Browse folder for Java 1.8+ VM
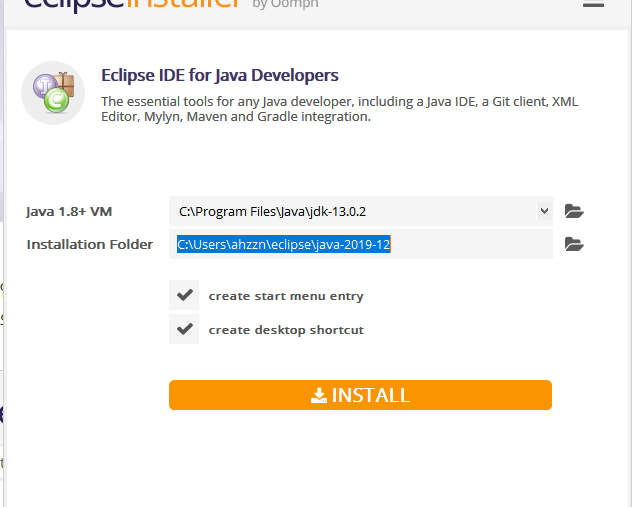This screenshot has height=507, width=641. pos(574,211)
